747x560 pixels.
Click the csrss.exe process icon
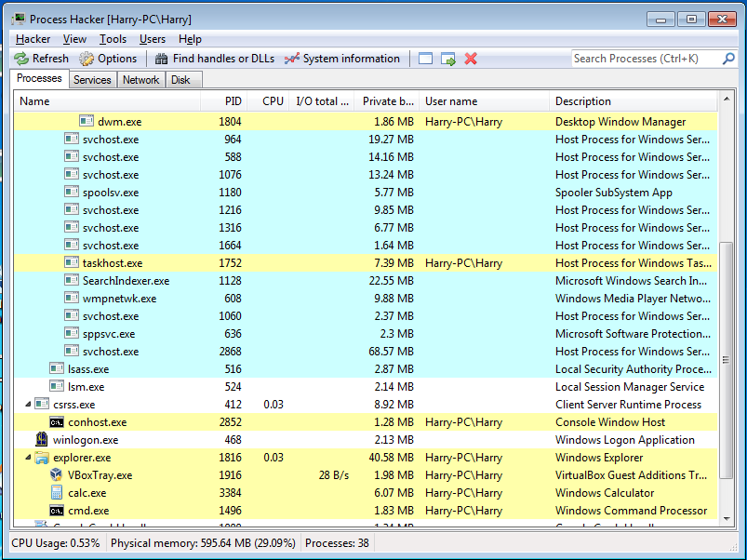click(x=42, y=404)
